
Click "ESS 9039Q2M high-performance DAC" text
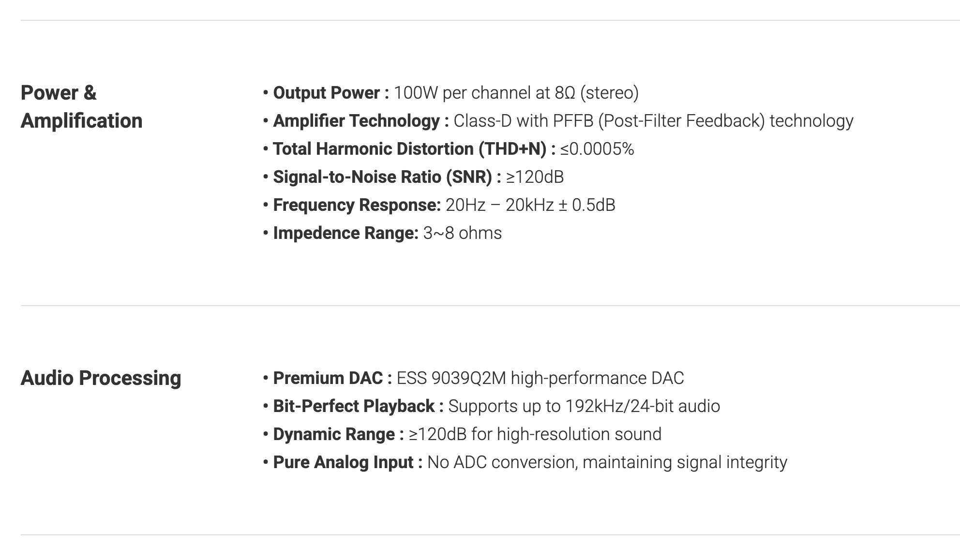(540, 378)
